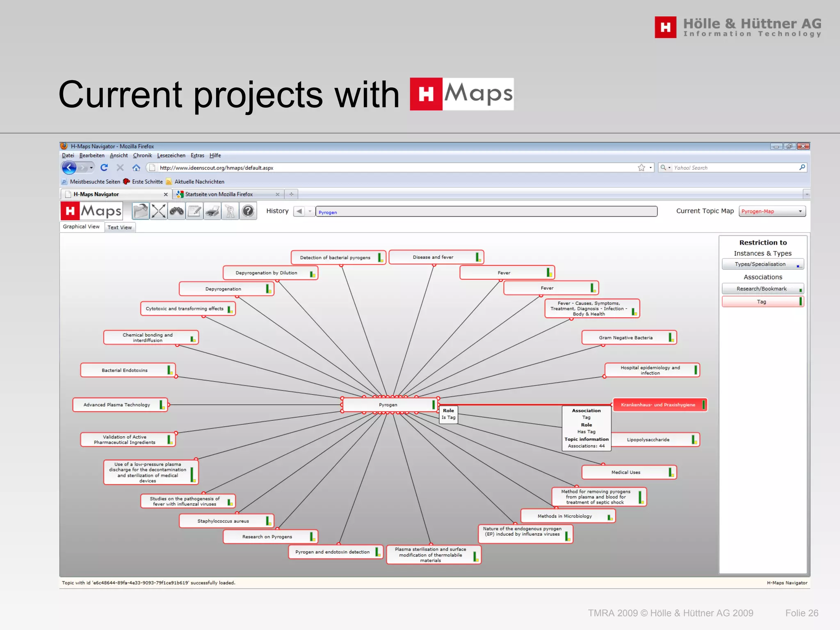Screen dimensions: 840x630
Task: Open the search engine selector dropdown
Action: tap(665, 167)
